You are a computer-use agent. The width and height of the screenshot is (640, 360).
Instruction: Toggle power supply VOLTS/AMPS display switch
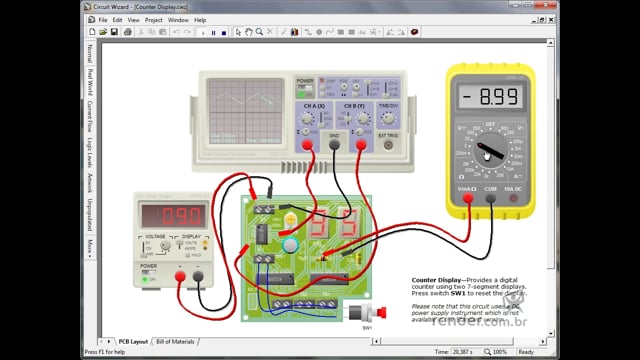(180, 244)
